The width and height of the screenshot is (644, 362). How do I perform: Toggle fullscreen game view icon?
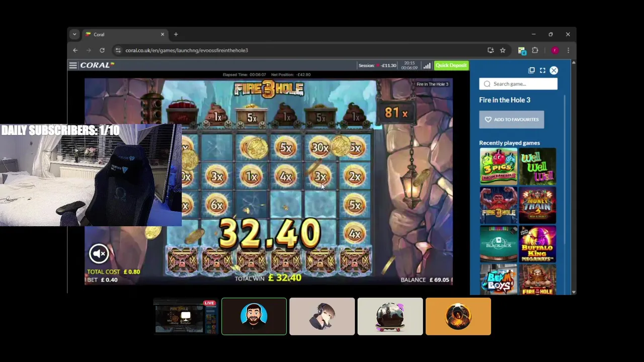pos(542,70)
